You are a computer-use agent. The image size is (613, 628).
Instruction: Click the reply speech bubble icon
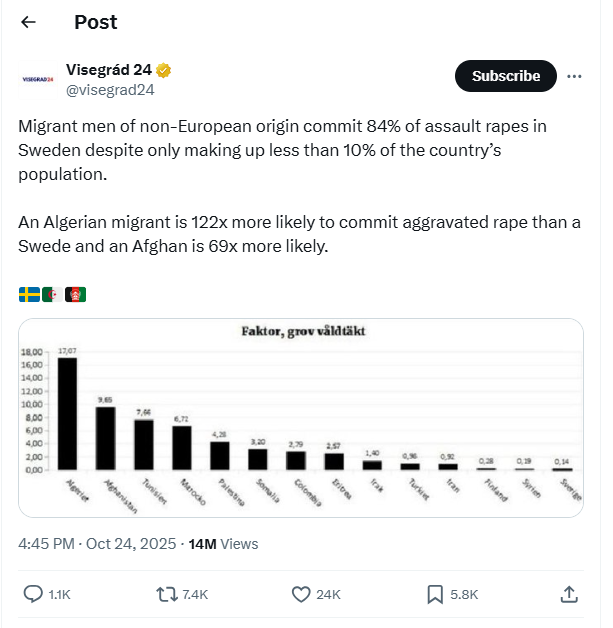pyautogui.click(x=33, y=594)
